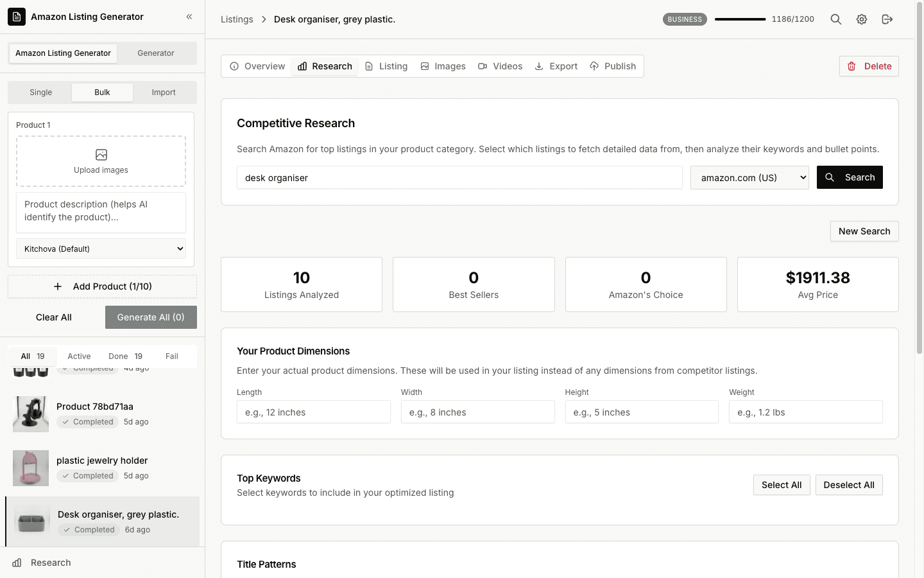Click the search magnifier in the top bar

click(x=835, y=19)
